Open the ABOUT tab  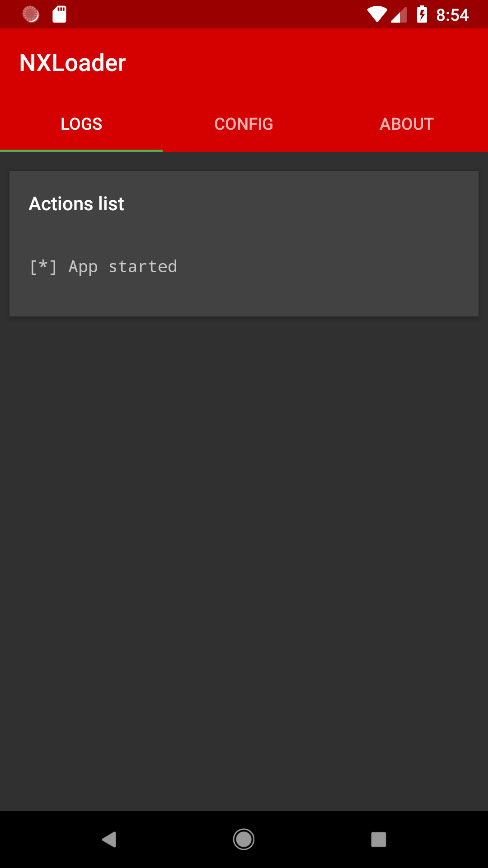click(x=407, y=124)
